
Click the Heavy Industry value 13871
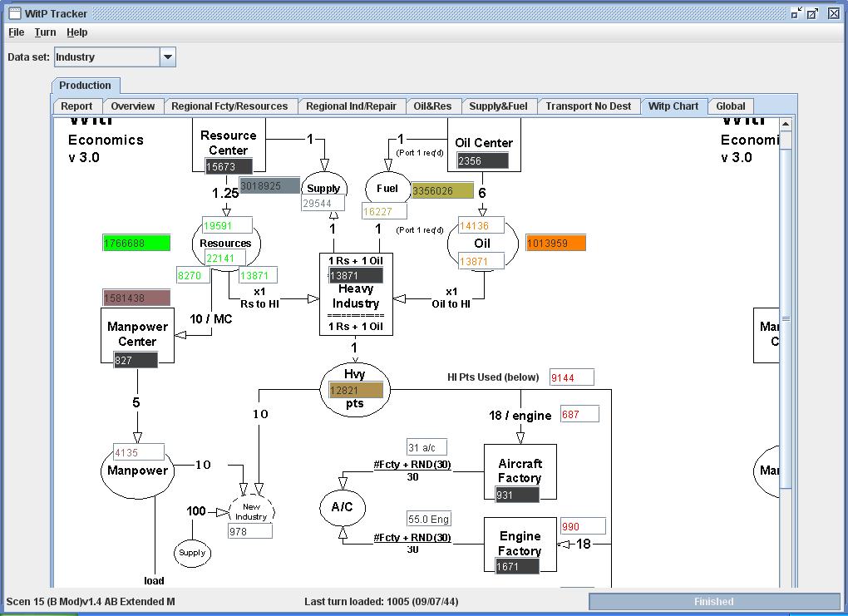[x=356, y=275]
